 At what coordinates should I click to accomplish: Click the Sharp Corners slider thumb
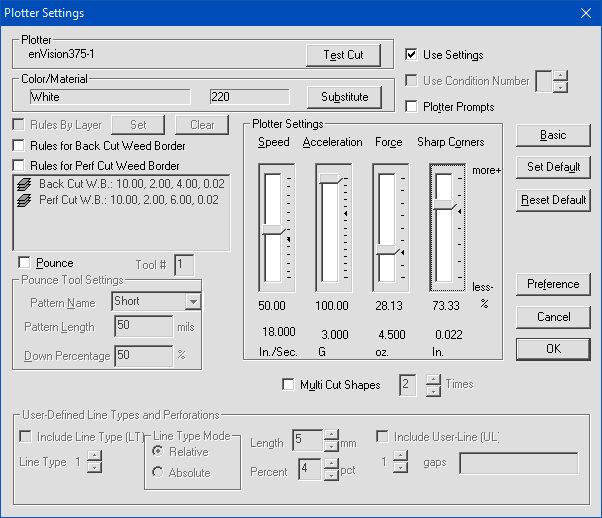[445, 205]
